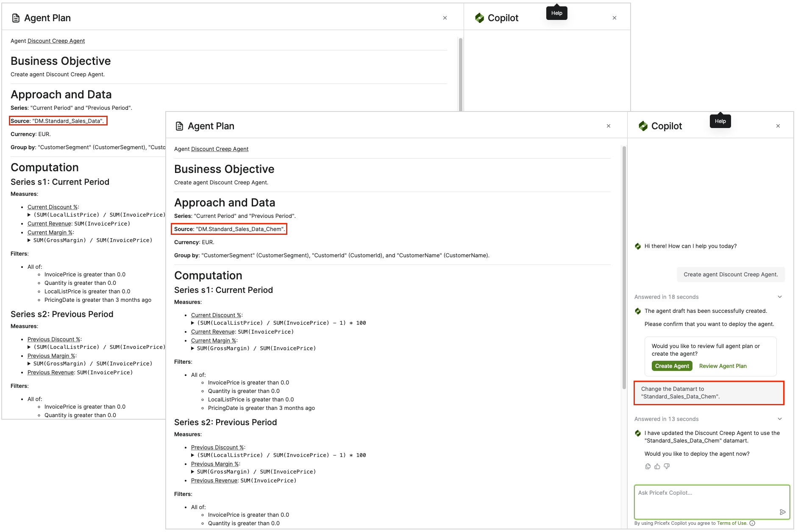The image size is (798, 532).
Task: Click 'Would you like to deploy the agent now?' text
Action: click(x=697, y=454)
